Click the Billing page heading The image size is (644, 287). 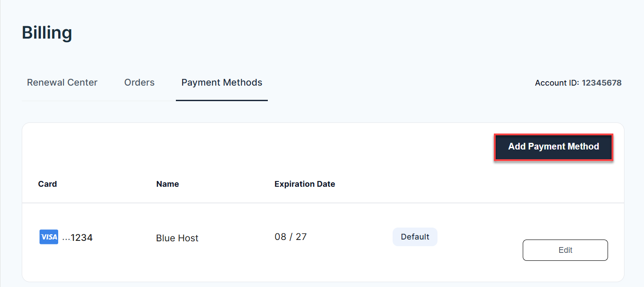[47, 32]
